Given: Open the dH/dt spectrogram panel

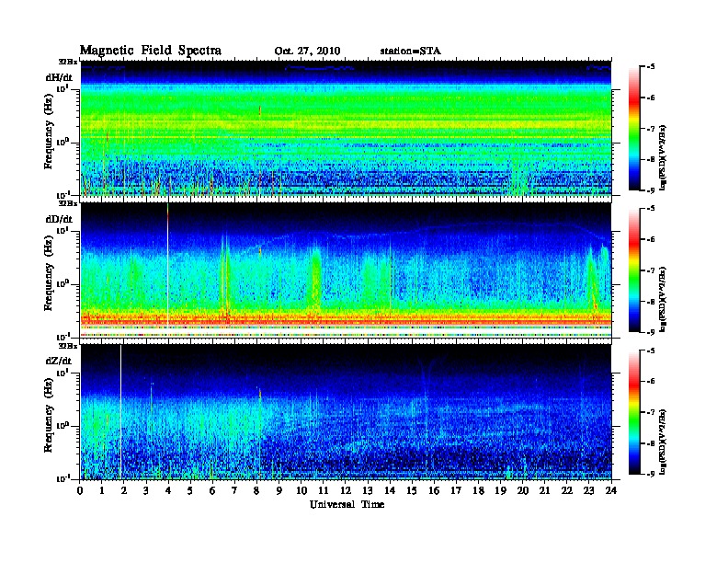Looking at the screenshot, I should tap(346, 128).
